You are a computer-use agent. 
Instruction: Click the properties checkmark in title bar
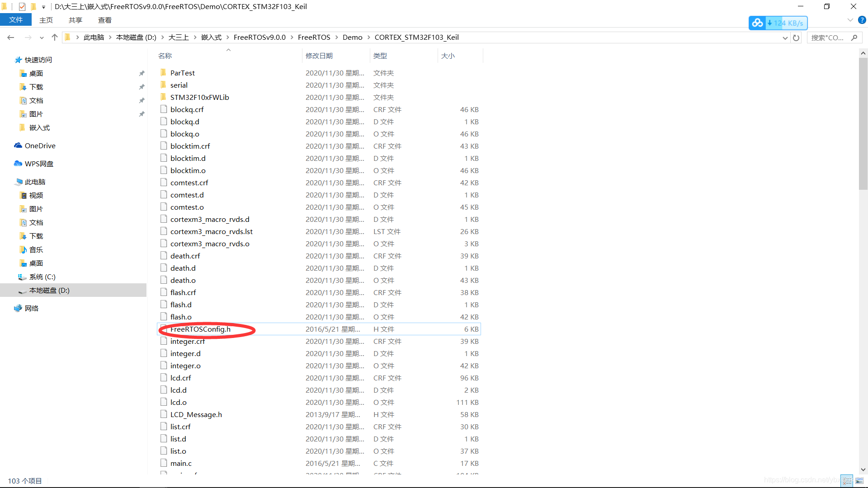(x=22, y=6)
